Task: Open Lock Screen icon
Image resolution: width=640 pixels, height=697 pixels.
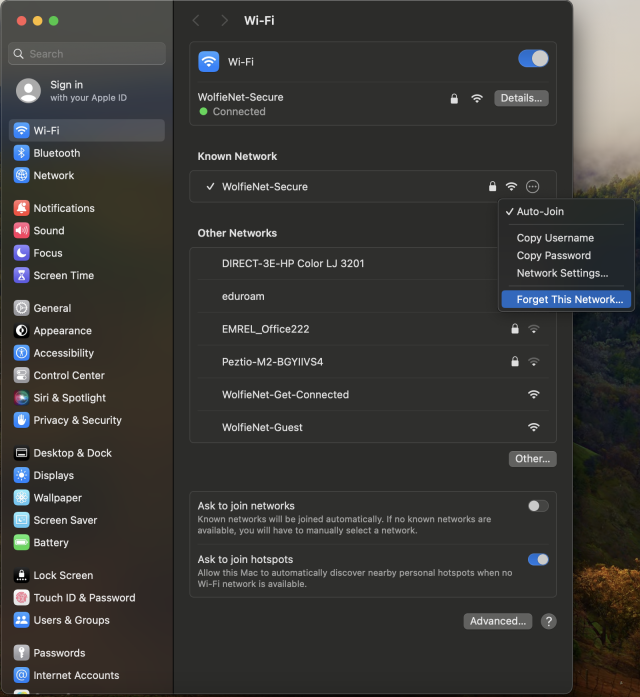Action: click(21, 575)
